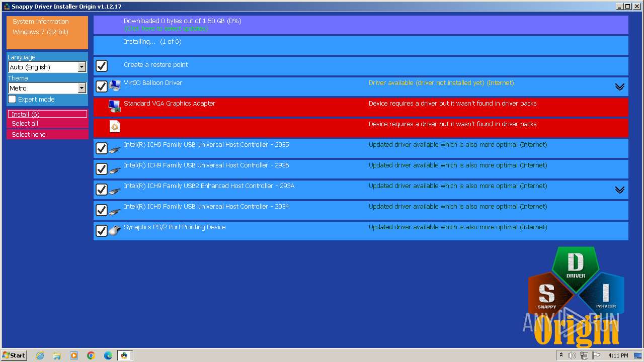Click the network tray icon
Screen dimensions: 644x362
(584, 355)
